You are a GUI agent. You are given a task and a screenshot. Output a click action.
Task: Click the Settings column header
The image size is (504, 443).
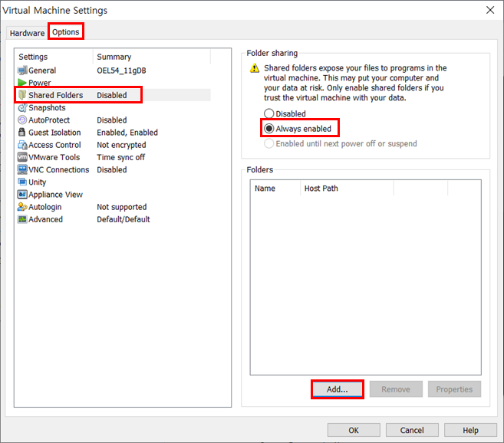tap(54, 57)
